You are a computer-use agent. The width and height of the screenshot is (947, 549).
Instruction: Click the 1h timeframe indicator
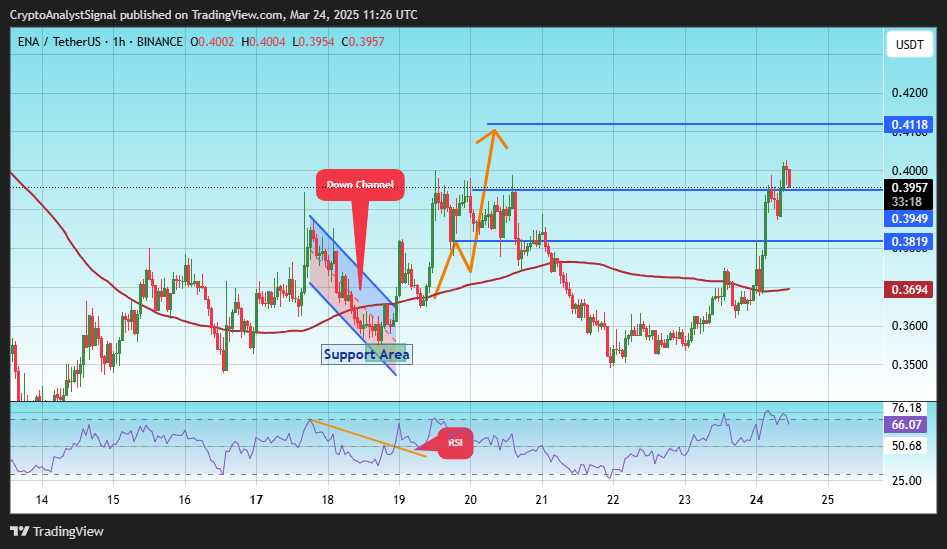coord(119,42)
